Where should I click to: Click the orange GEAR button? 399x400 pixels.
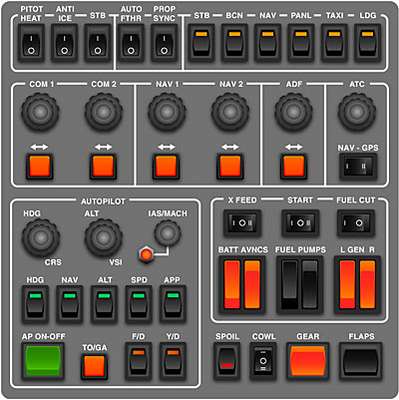[308, 361]
